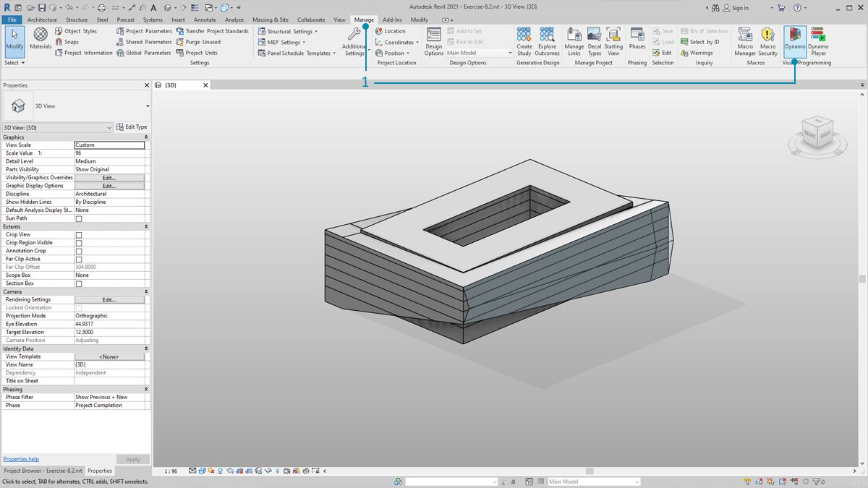
Task: Enable the Sun Path checkbox
Action: (x=79, y=218)
